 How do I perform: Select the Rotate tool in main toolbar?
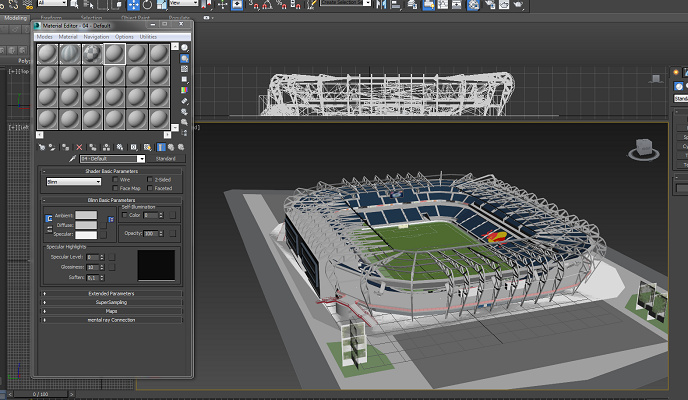pyautogui.click(x=147, y=5)
